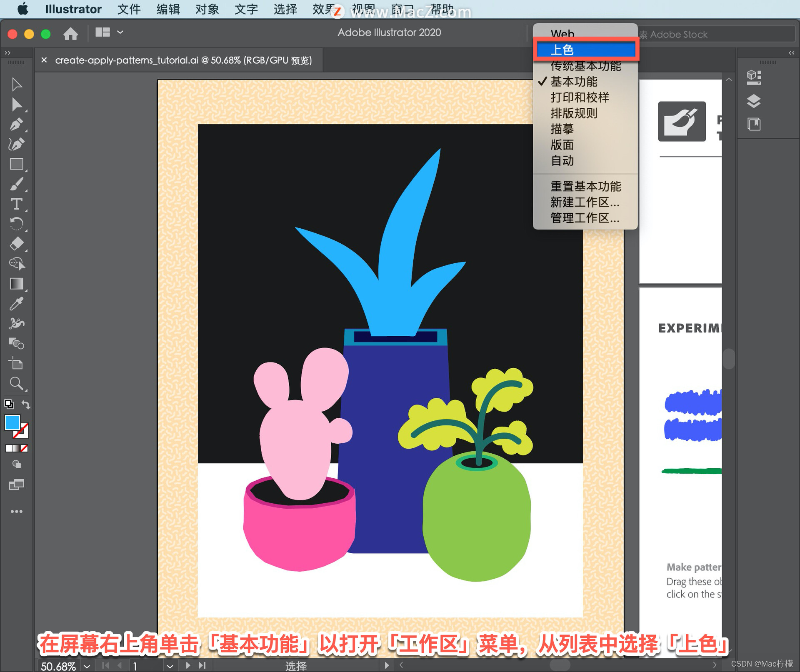Click 新建工作区... entry

[585, 202]
